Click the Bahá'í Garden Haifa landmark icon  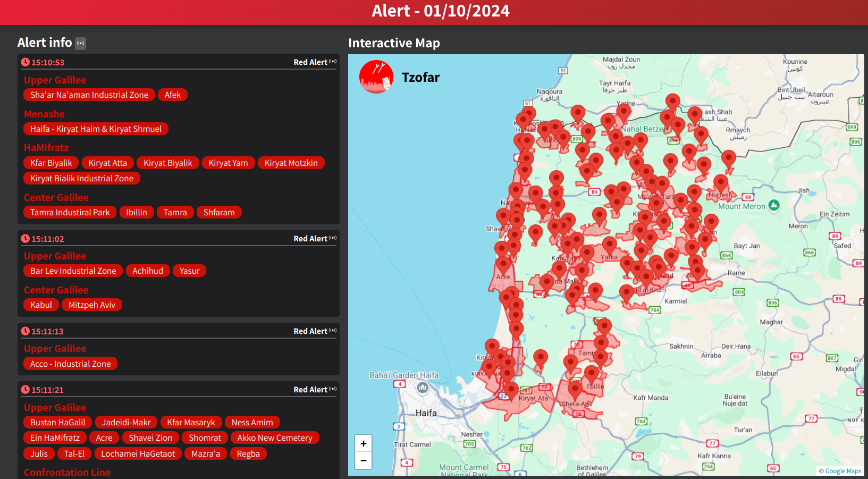pyautogui.click(x=423, y=388)
